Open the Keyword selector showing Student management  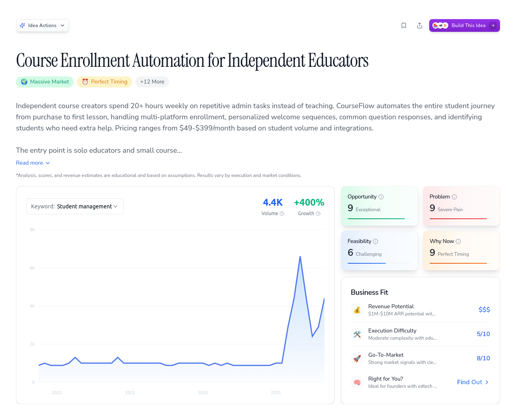click(74, 206)
